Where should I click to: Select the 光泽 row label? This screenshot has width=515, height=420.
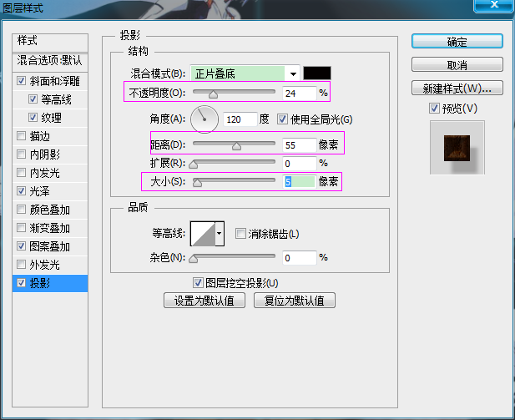coord(39,191)
